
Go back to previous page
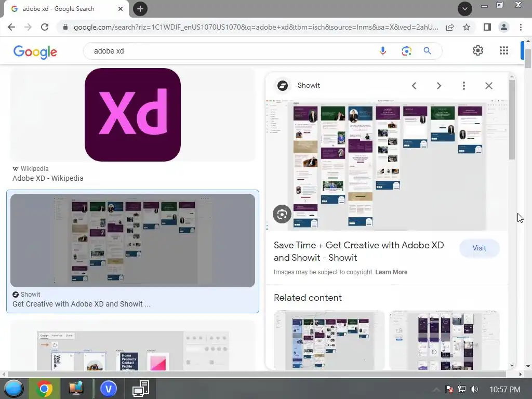click(11, 27)
